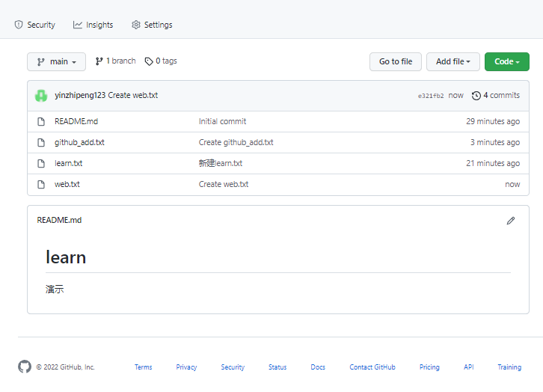
Task: Click the now timestamp in web.txt row
Action: (512, 184)
